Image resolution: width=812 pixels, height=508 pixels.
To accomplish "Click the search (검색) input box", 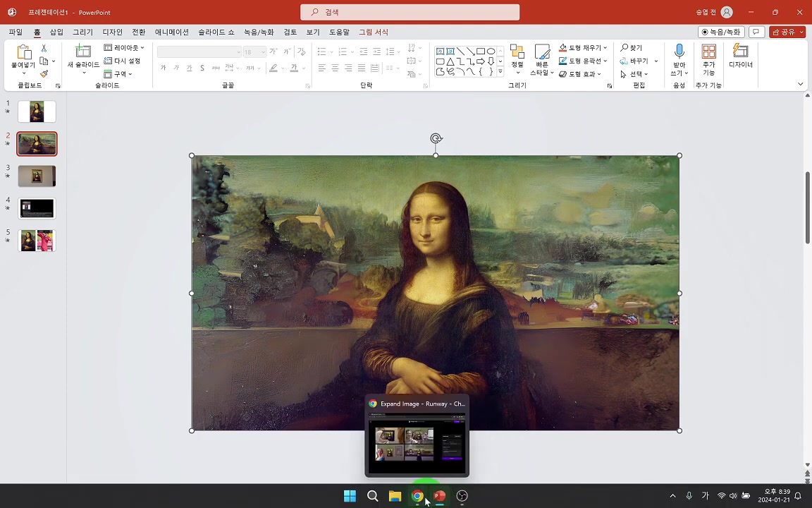I will tap(410, 12).
